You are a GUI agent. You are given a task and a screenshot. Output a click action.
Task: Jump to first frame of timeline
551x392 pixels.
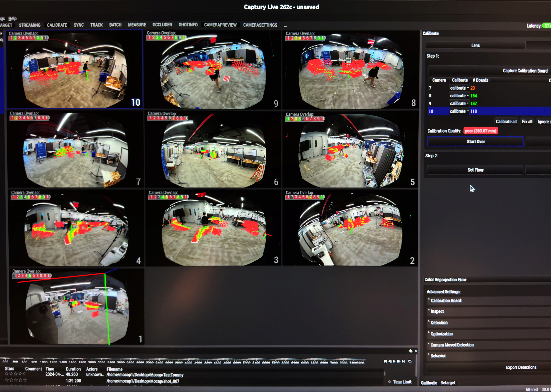click(386, 361)
